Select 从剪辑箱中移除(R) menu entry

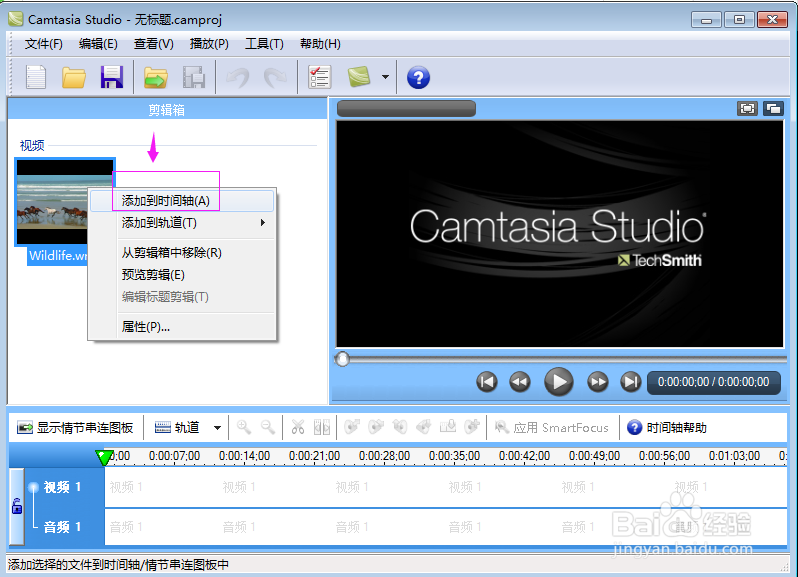click(182, 253)
